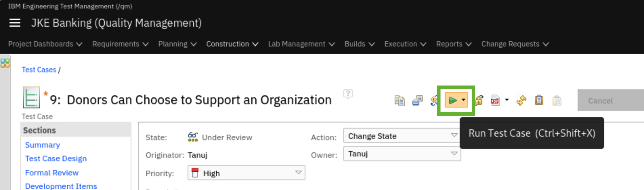Open the hamburger main menu
This screenshot has width=644, height=190.
coord(15,23)
